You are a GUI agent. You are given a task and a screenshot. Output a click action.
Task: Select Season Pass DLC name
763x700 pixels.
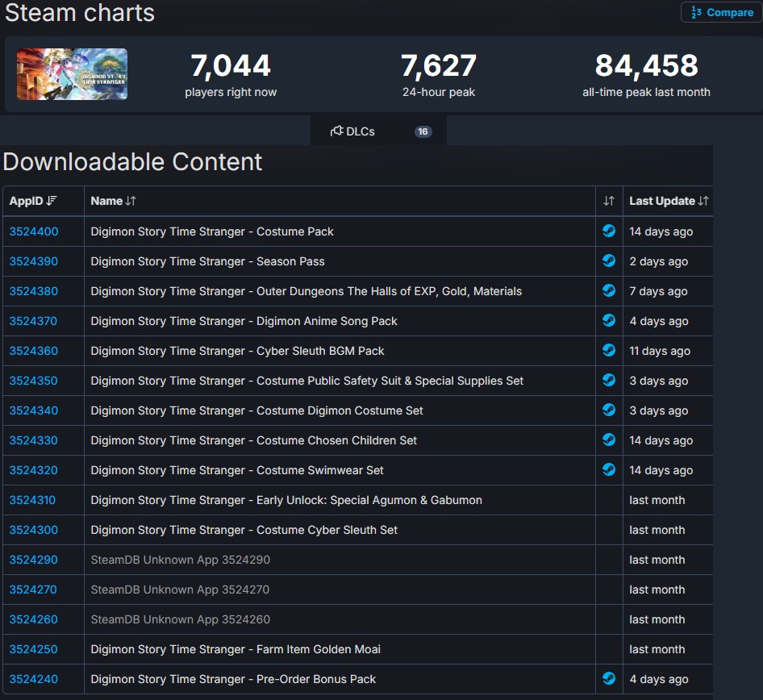point(208,261)
